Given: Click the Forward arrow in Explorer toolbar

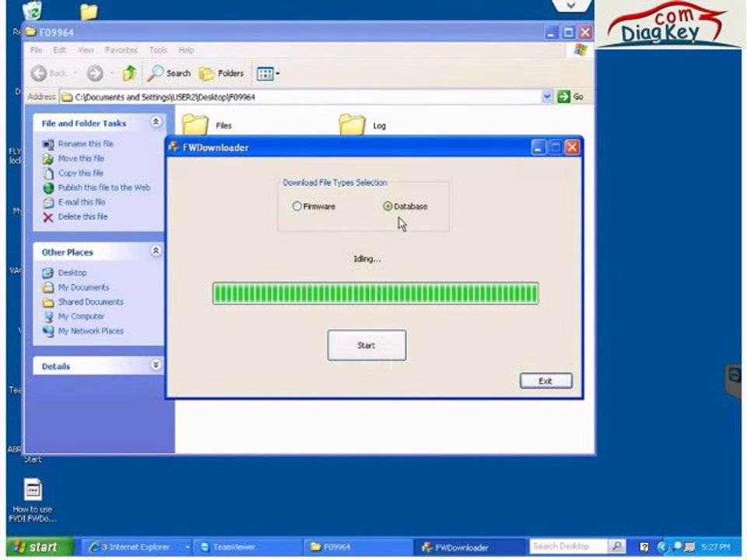Looking at the screenshot, I should click(95, 73).
